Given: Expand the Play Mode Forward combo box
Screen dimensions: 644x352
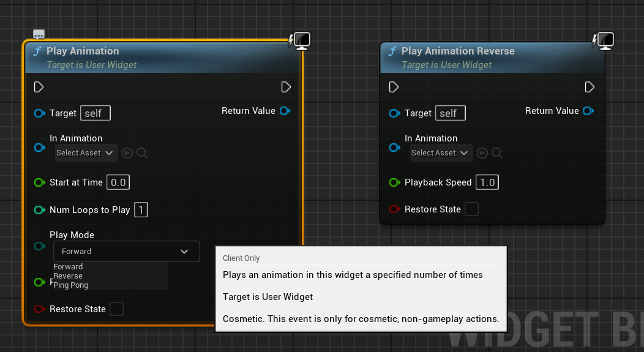Looking at the screenshot, I should click(x=126, y=252).
